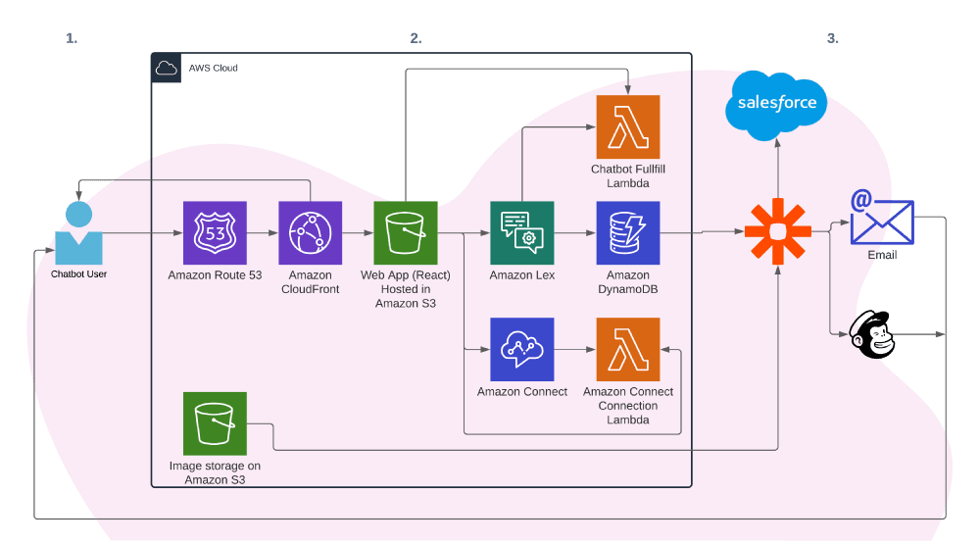980x544 pixels.
Task: Click the 'Email' label
Action: pos(882,255)
